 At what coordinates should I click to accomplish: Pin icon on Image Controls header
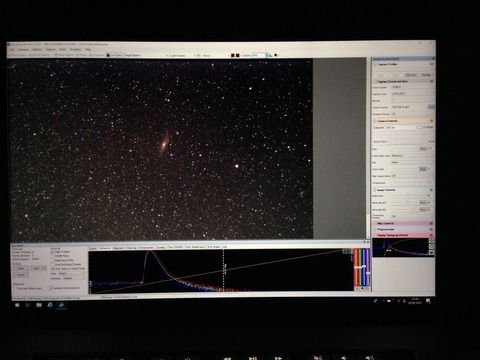click(432, 190)
